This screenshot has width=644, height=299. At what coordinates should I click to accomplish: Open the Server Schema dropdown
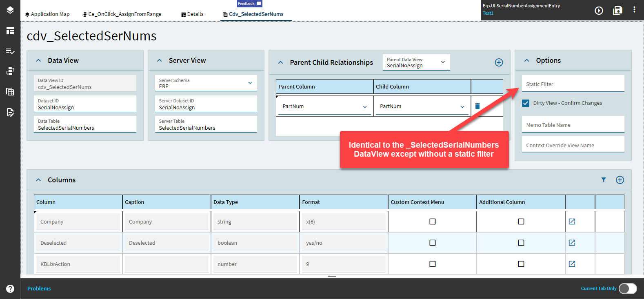[x=206, y=83]
